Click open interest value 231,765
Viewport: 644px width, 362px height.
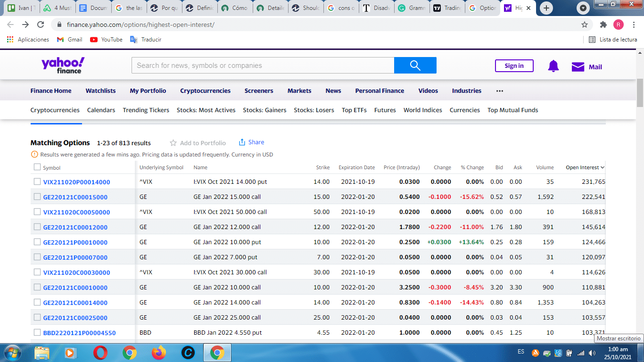click(594, 181)
